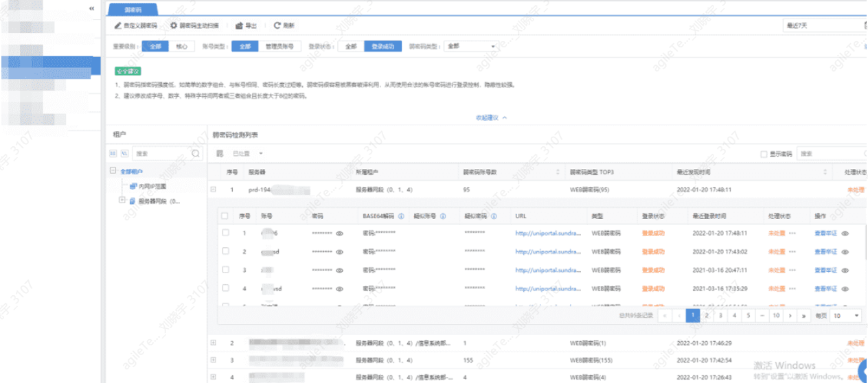This screenshot has height=392, width=868.
Task: Collapse the 全部租户 tree node
Action: click(x=113, y=171)
